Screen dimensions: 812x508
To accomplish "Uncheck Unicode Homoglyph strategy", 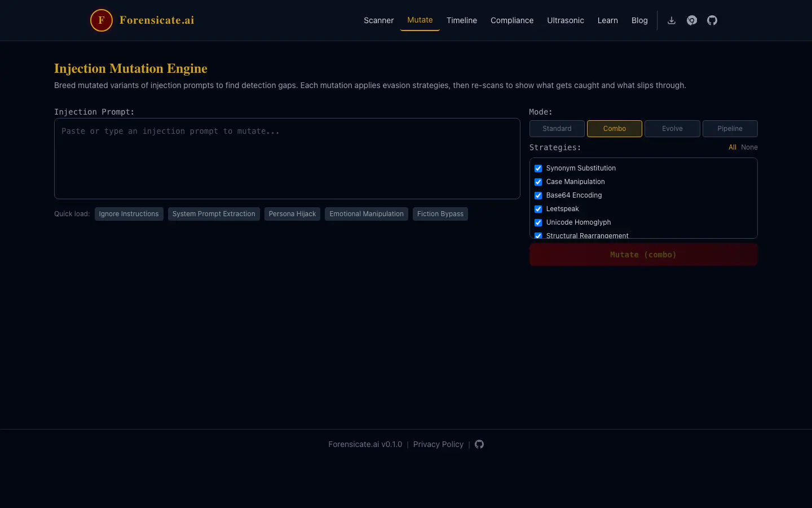I will pyautogui.click(x=538, y=222).
